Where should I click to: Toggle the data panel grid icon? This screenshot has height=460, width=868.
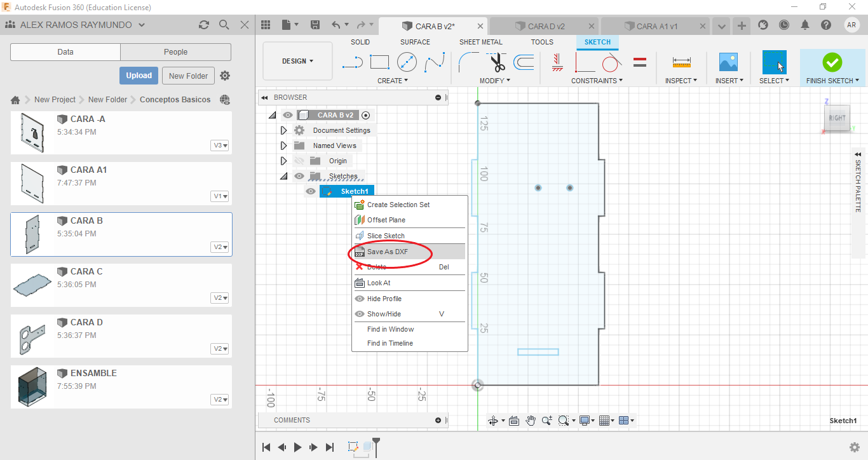point(266,25)
